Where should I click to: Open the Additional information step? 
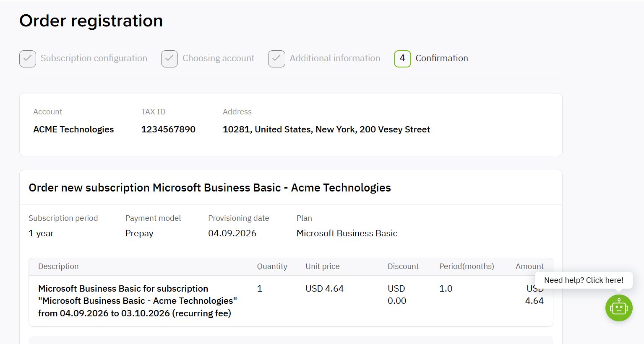335,58
